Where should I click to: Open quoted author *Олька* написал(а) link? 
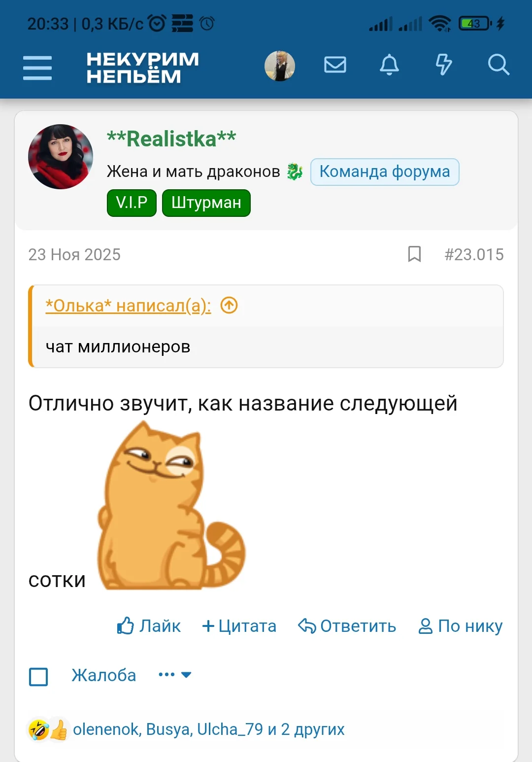click(128, 306)
